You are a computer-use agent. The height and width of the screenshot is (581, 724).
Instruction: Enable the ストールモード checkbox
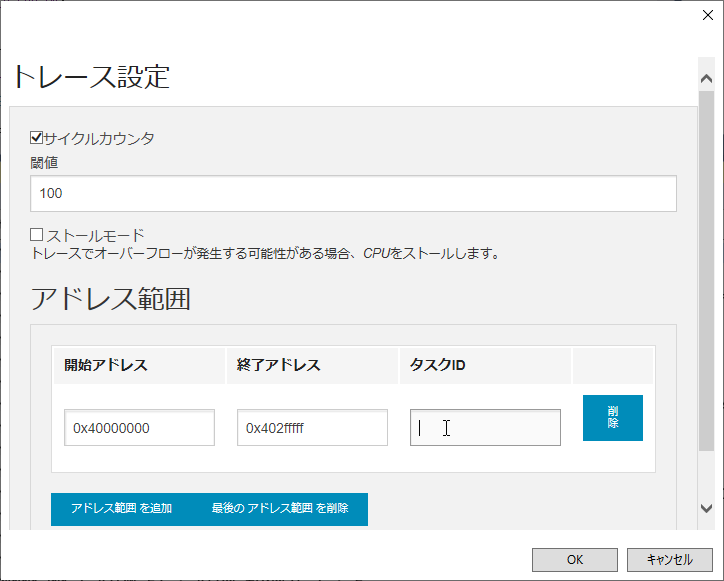coord(37,235)
